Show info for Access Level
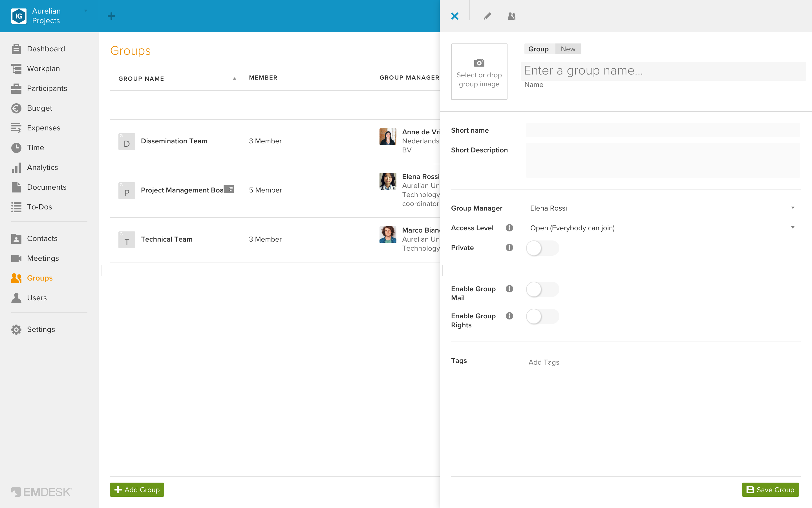Screen dimensions: 812x508 point(509,228)
